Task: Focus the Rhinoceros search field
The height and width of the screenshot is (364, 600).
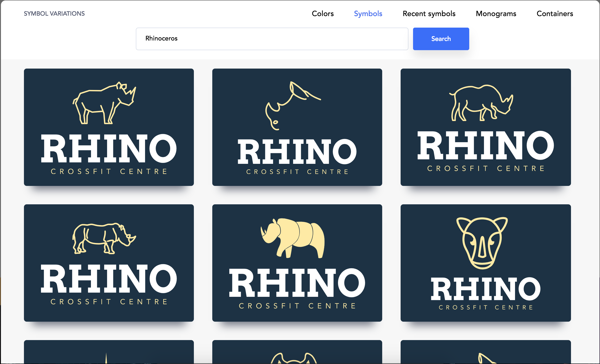Action: (272, 39)
